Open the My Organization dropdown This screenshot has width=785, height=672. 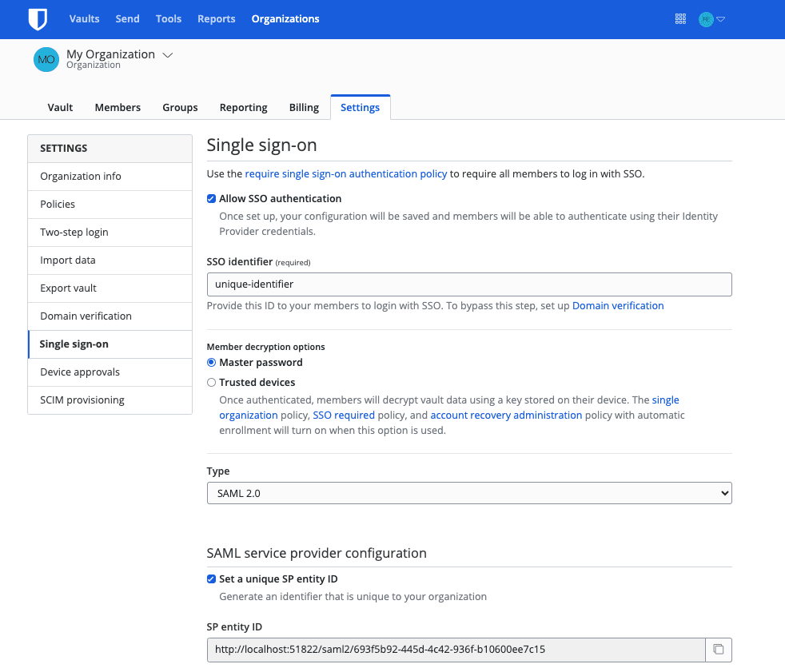click(x=168, y=55)
